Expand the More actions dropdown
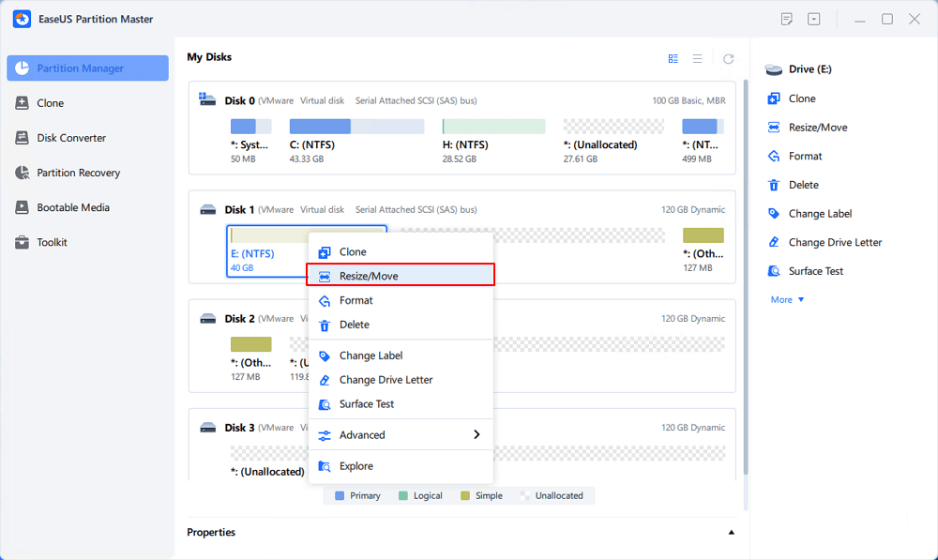 coord(787,300)
